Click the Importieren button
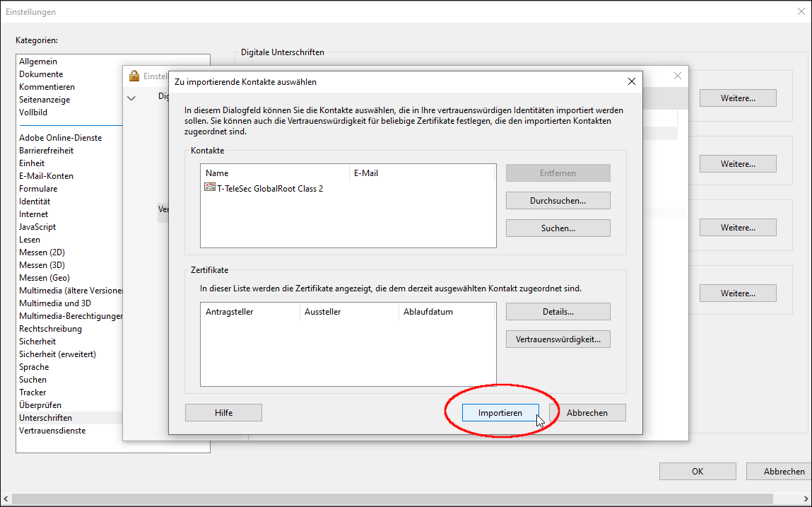This screenshot has height=507, width=812. [500, 413]
